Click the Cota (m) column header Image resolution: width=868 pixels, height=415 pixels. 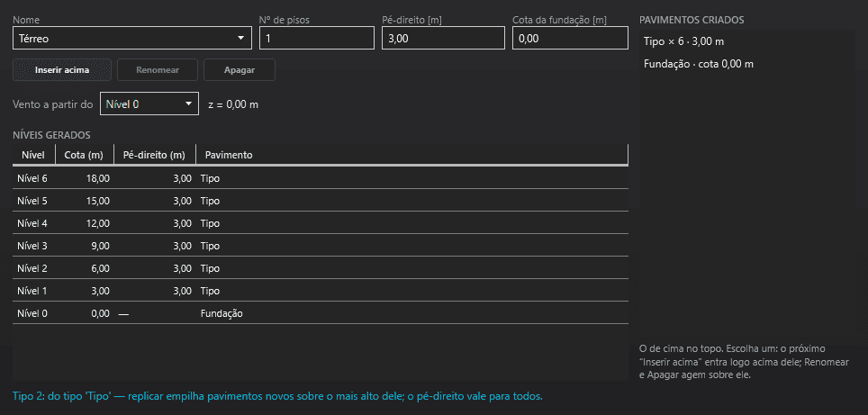pyautogui.click(x=84, y=155)
